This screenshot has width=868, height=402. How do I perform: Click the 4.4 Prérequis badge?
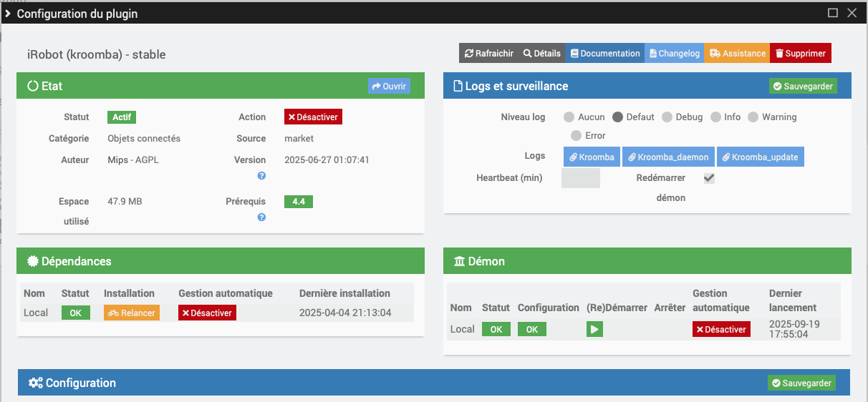click(x=299, y=202)
